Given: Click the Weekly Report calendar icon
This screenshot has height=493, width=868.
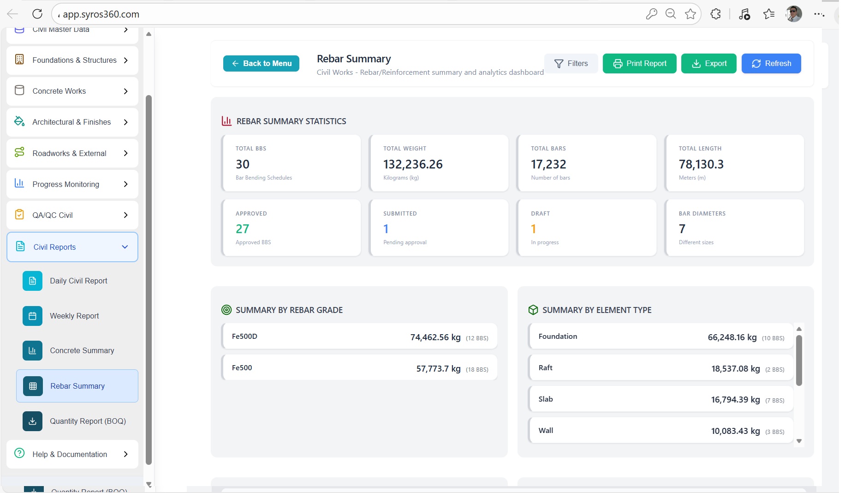Looking at the screenshot, I should pos(32,316).
